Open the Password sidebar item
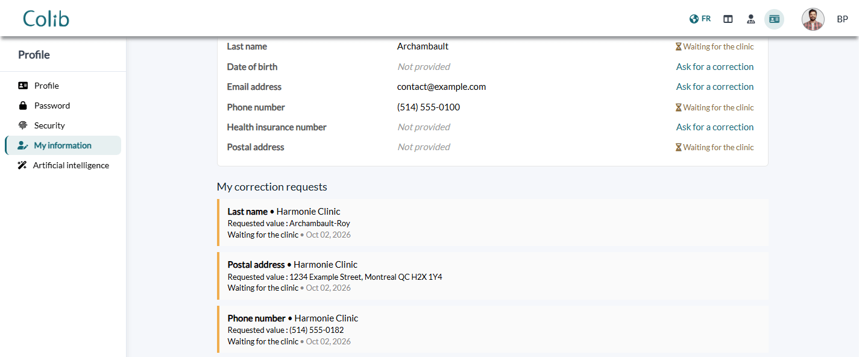The height and width of the screenshot is (357, 868). click(63, 106)
